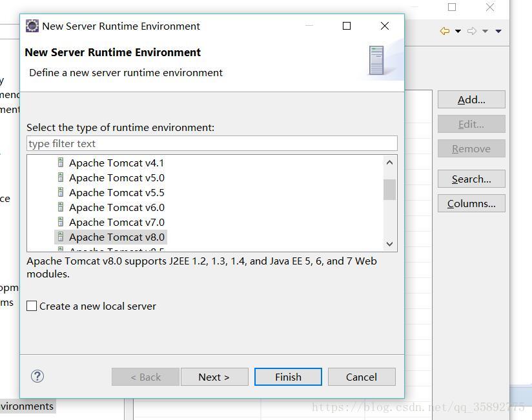
Task: Click the Next button
Action: (x=214, y=377)
